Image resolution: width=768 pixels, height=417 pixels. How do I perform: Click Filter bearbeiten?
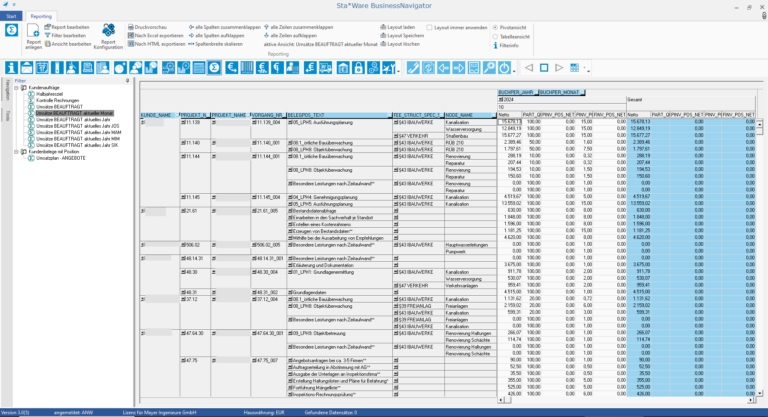65,36
